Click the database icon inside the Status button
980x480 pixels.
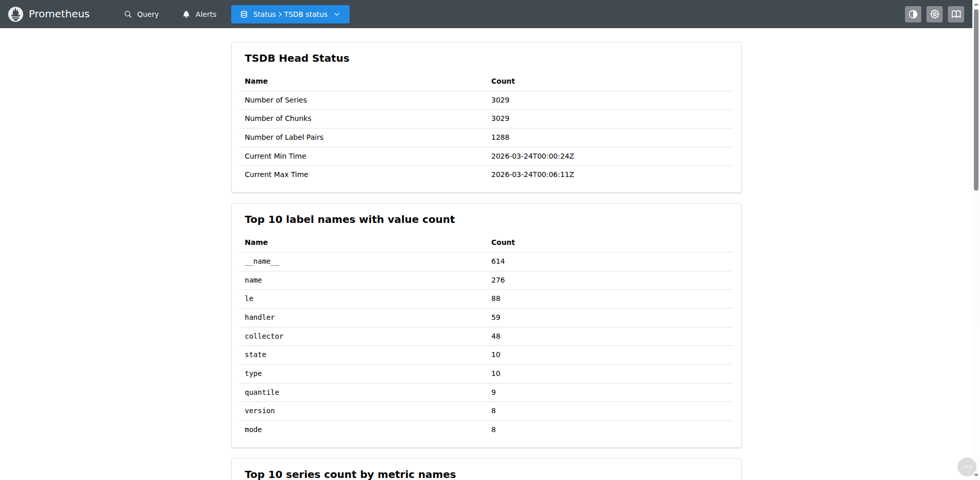(x=244, y=14)
